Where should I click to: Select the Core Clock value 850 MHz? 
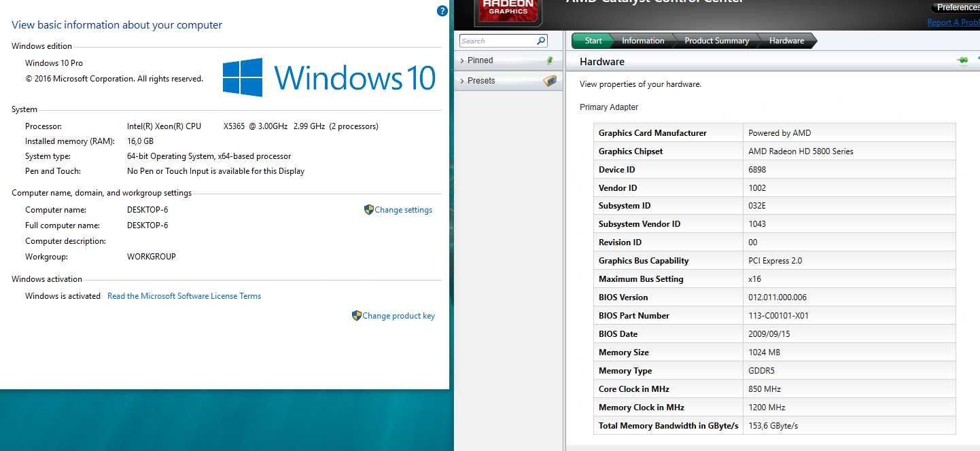coord(765,389)
